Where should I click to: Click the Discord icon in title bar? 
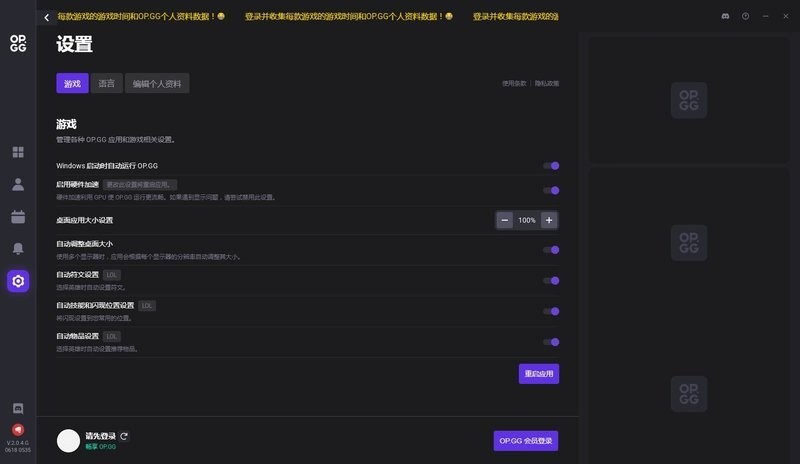tap(725, 17)
